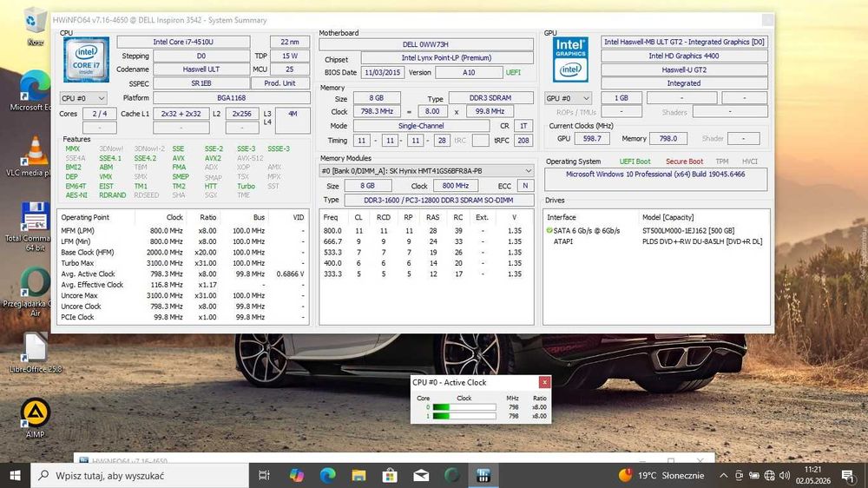This screenshot has height=488, width=868.
Task: Click the Secure Boot label
Action: (684, 162)
